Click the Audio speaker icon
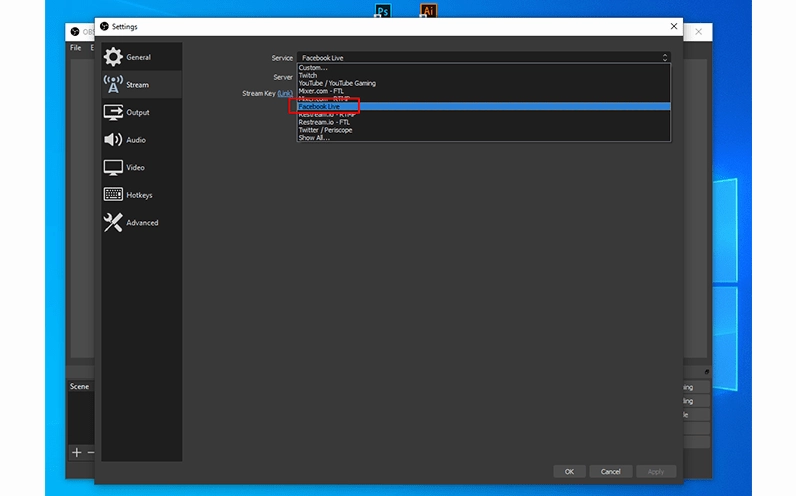The image size is (796, 496). tap(113, 140)
